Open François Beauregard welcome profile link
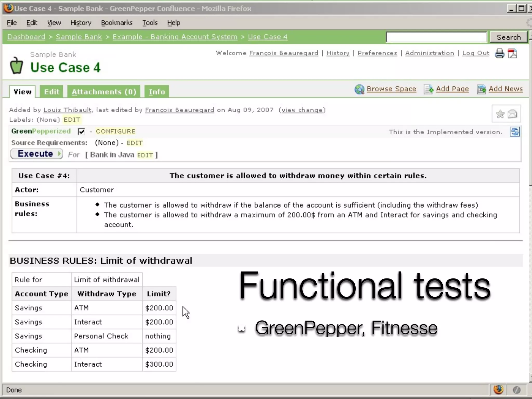 point(284,53)
